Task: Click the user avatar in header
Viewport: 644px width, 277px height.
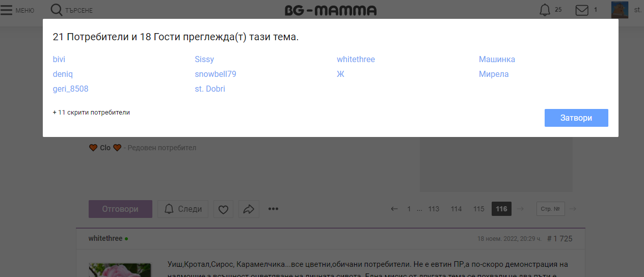Action: (x=619, y=10)
